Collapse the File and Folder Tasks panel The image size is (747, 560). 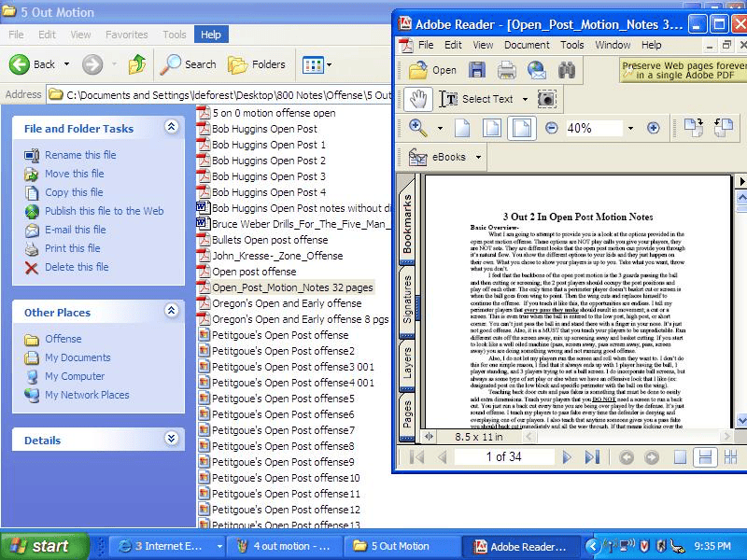point(172,127)
